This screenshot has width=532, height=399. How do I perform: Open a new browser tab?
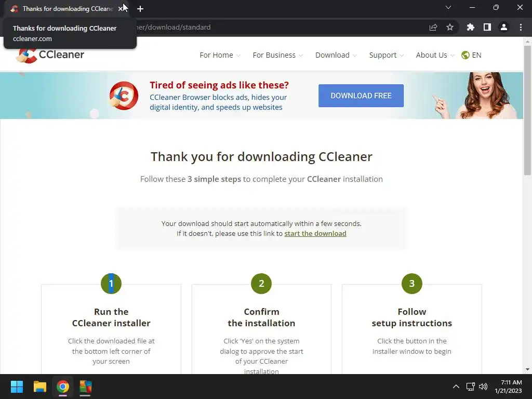(x=140, y=9)
